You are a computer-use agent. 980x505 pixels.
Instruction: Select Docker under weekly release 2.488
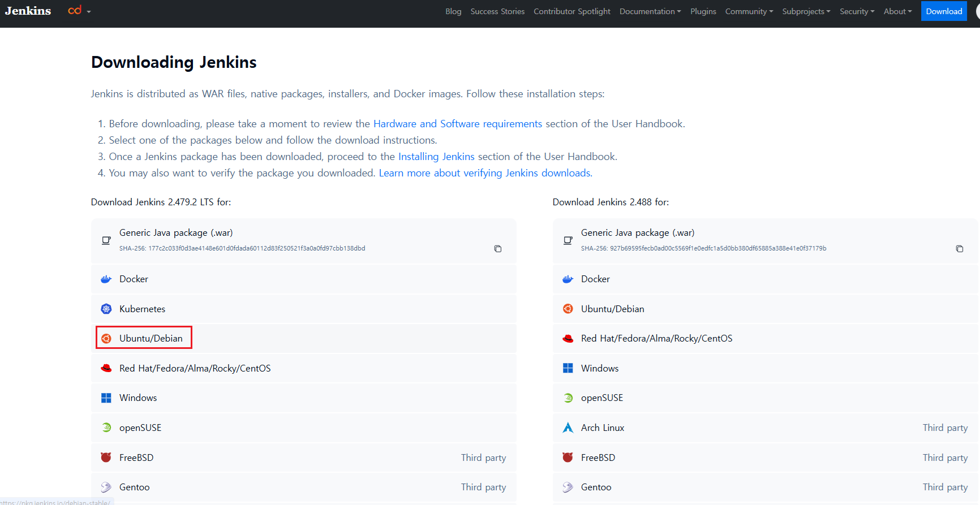(766, 279)
